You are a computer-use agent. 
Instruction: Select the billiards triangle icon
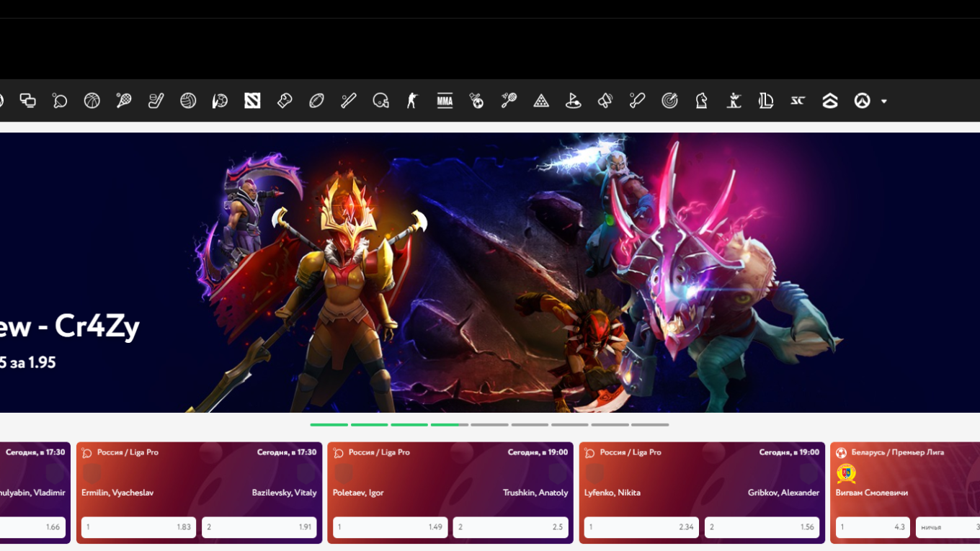(x=541, y=101)
